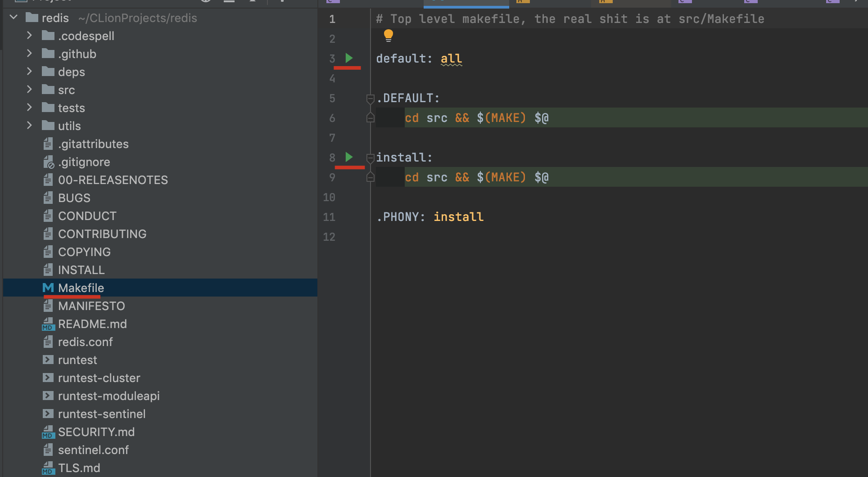Screen dimensions: 868x477
Task: Click the SECURITY.md markdown icon
Action: coord(48,432)
